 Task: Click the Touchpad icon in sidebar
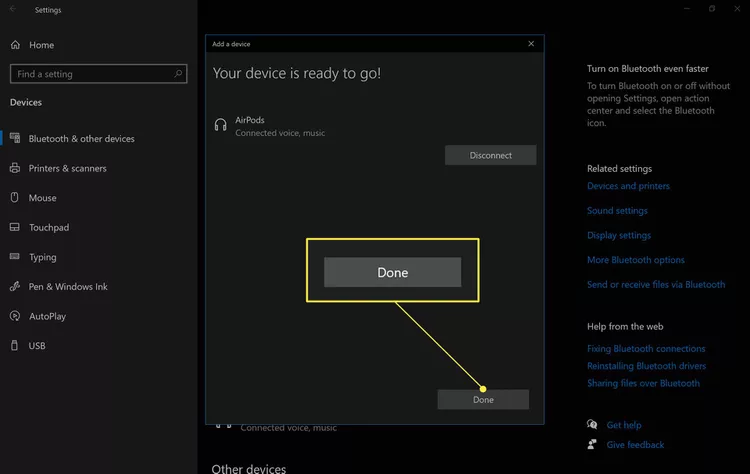(15, 227)
